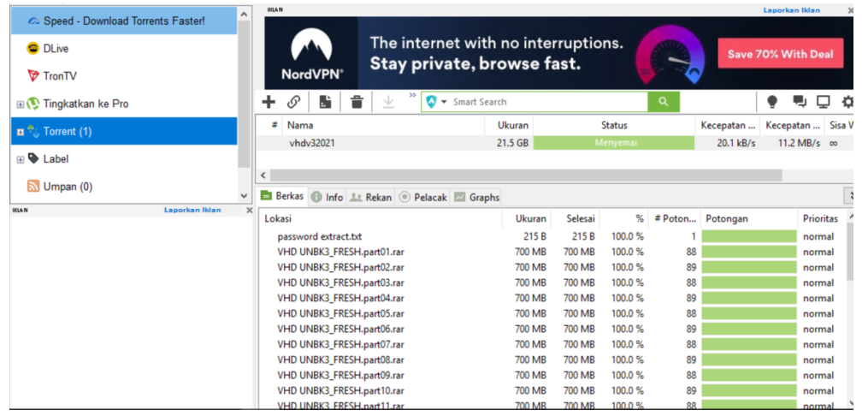
Task: Click 20.1 kB/s speed value
Action: point(736,143)
